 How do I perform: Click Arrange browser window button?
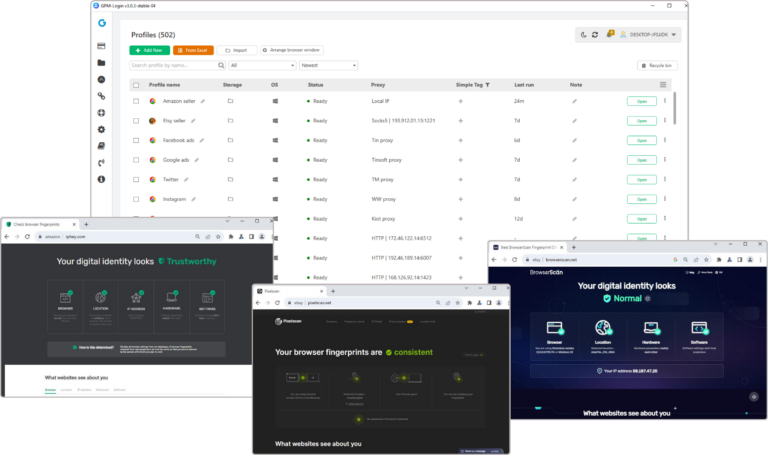(292, 50)
